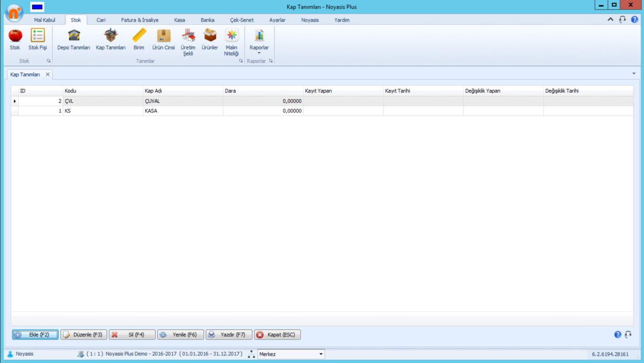644x363 pixels.
Task: Click the Yenile (F6) button
Action: tap(180, 335)
